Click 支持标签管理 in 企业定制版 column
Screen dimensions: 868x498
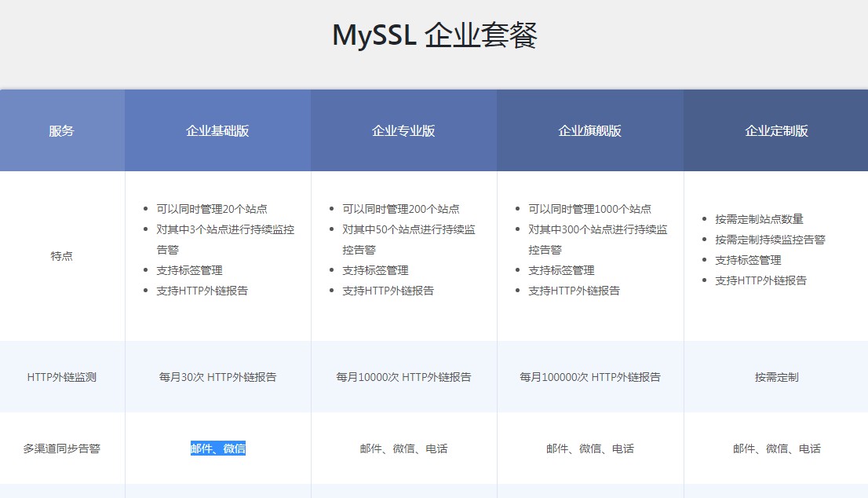[748, 260]
